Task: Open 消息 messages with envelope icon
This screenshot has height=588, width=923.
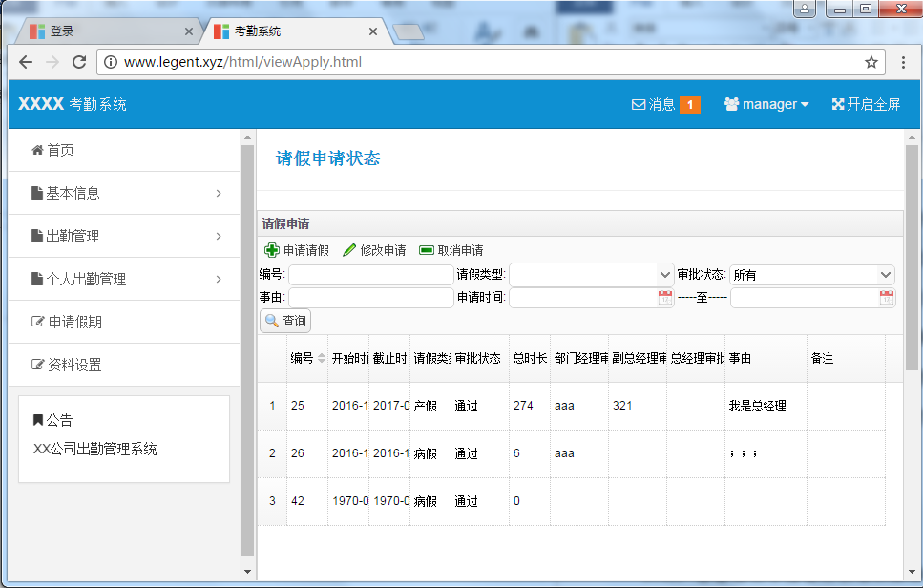Action: point(653,104)
